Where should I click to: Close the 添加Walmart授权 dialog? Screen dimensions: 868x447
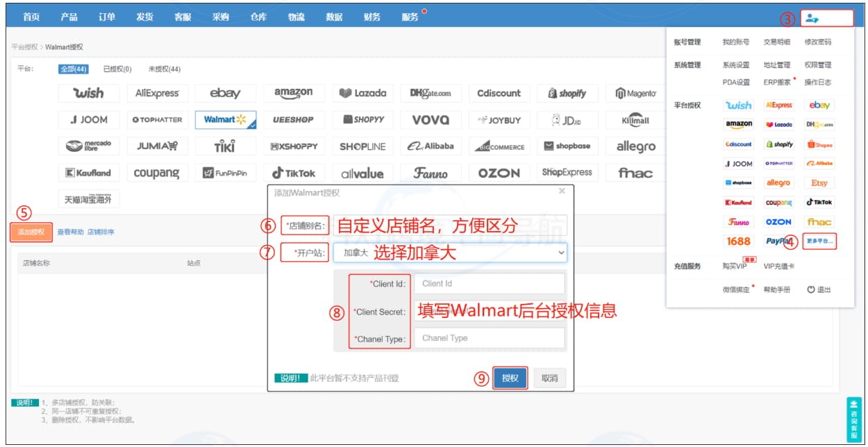pos(562,191)
